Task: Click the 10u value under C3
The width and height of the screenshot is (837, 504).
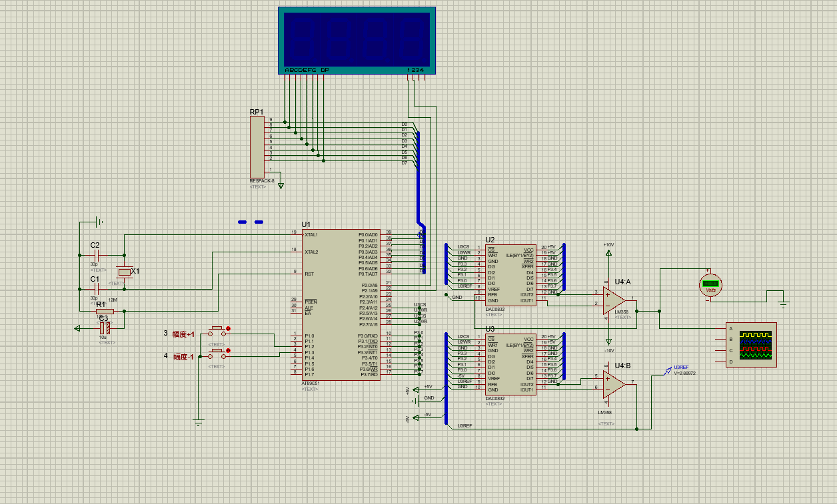Action: pyautogui.click(x=103, y=337)
